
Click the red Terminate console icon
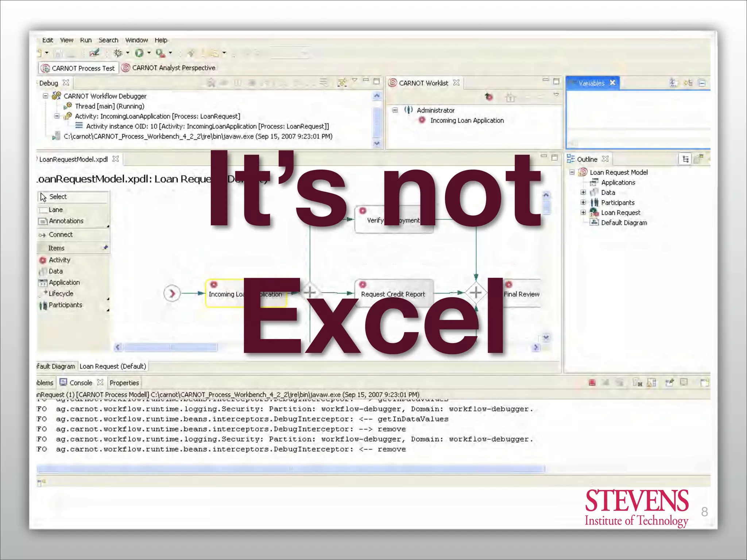[x=592, y=382]
